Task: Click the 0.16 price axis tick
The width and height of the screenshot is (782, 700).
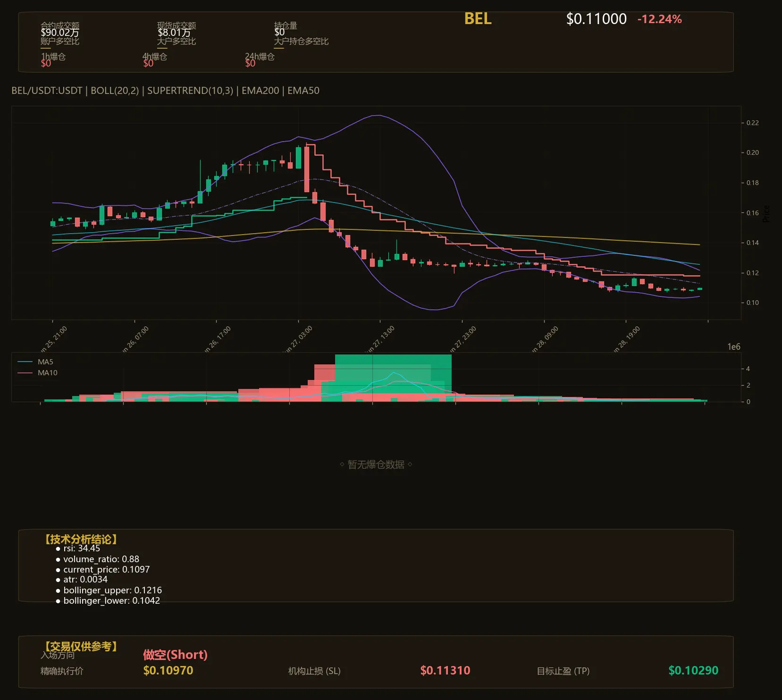Action: coord(753,213)
